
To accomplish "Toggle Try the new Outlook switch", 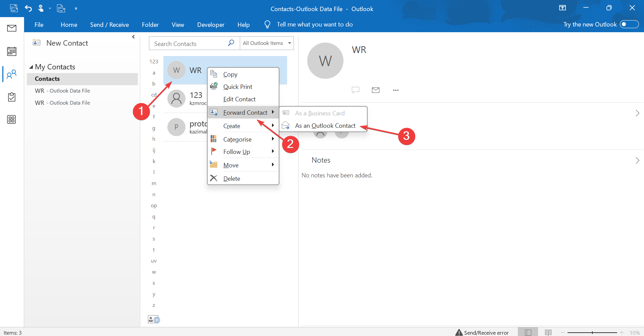I will [x=629, y=24].
